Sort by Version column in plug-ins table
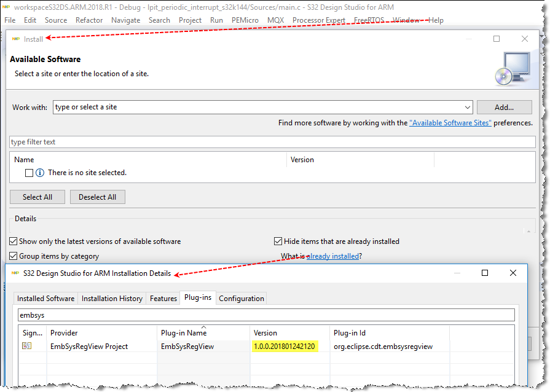 coord(289,333)
